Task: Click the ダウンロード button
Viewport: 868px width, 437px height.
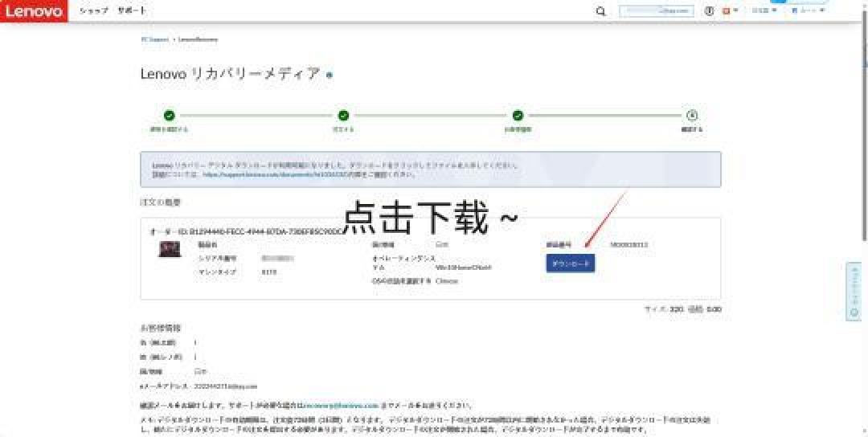Action: pos(571,263)
